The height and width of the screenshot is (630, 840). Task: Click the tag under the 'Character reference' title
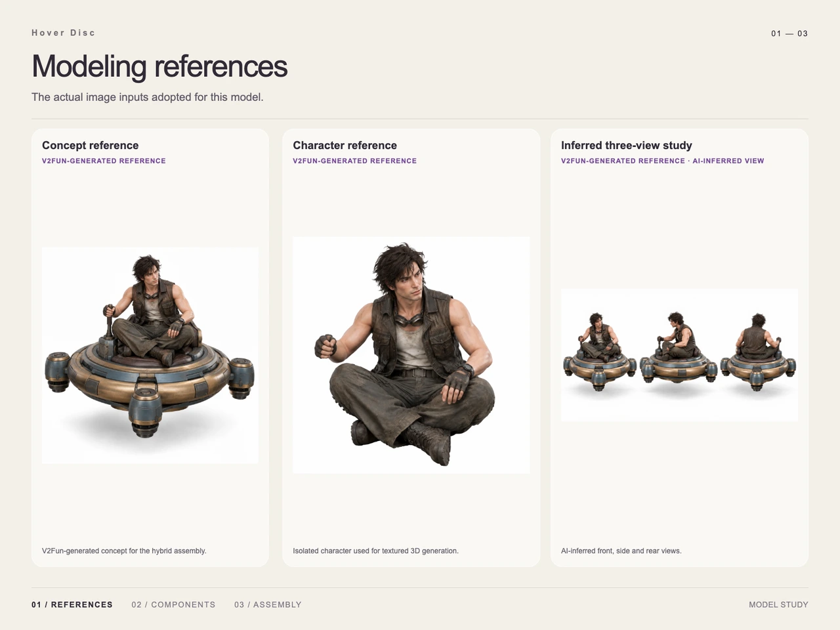tap(355, 161)
